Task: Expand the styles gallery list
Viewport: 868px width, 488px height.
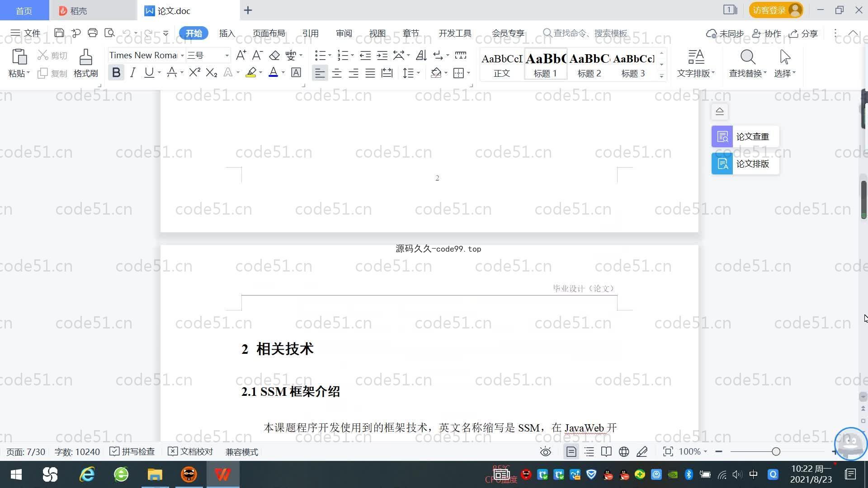Action: tap(662, 75)
